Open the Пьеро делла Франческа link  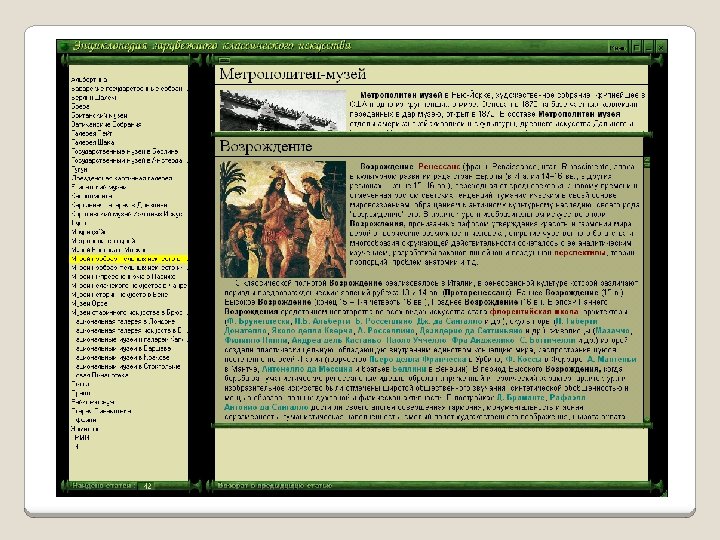[x=417, y=360]
